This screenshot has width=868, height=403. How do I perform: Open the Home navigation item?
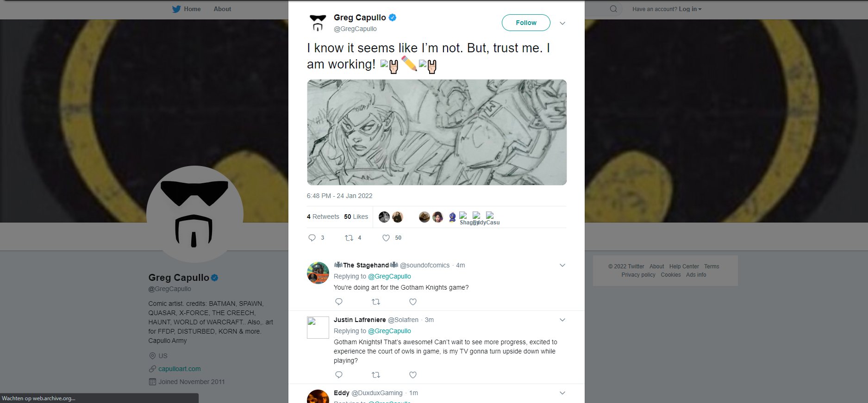[x=192, y=9]
